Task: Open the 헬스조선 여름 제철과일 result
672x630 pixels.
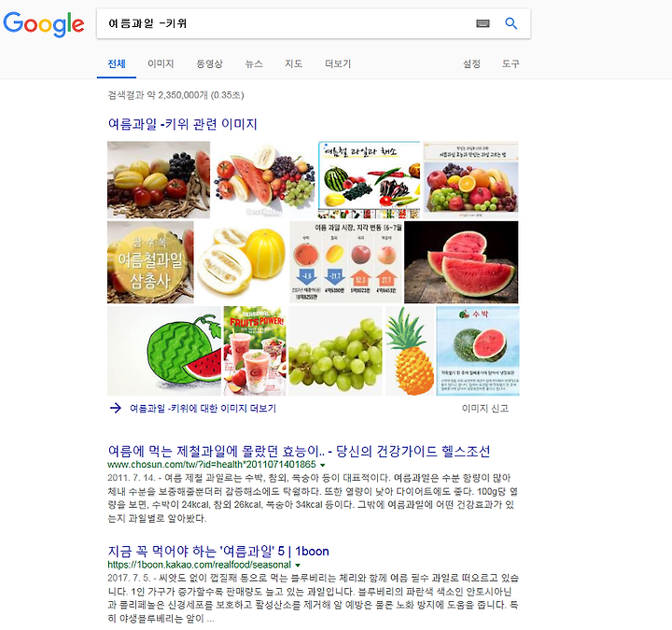Action: tap(299, 452)
